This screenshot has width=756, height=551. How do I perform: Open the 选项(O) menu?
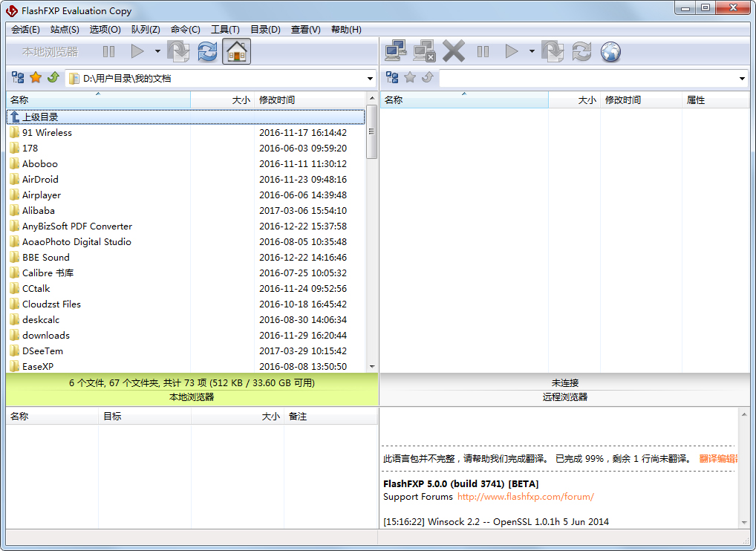pos(105,30)
